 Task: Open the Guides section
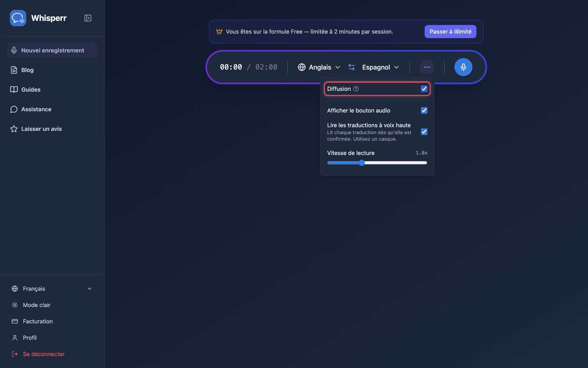click(x=52, y=89)
